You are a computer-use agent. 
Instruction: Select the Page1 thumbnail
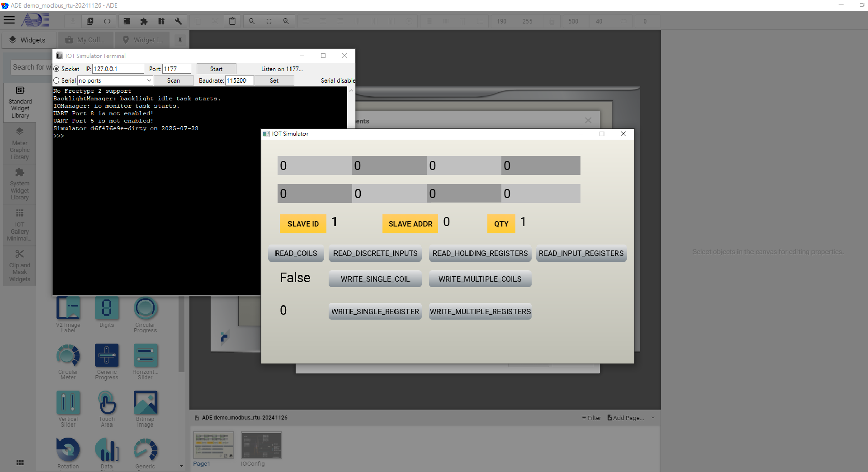point(213,445)
